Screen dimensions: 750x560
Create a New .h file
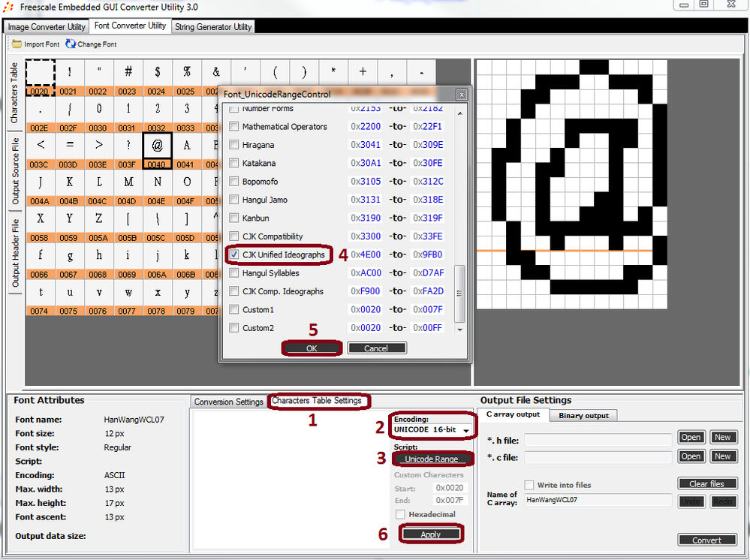pos(723,437)
